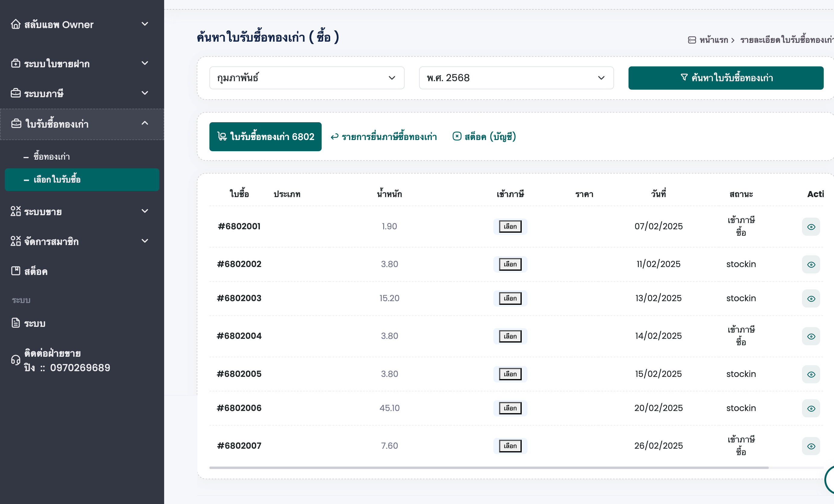This screenshot has width=834, height=504.
Task: Open the พ.ศ. 2568 year dropdown
Action: [x=516, y=78]
